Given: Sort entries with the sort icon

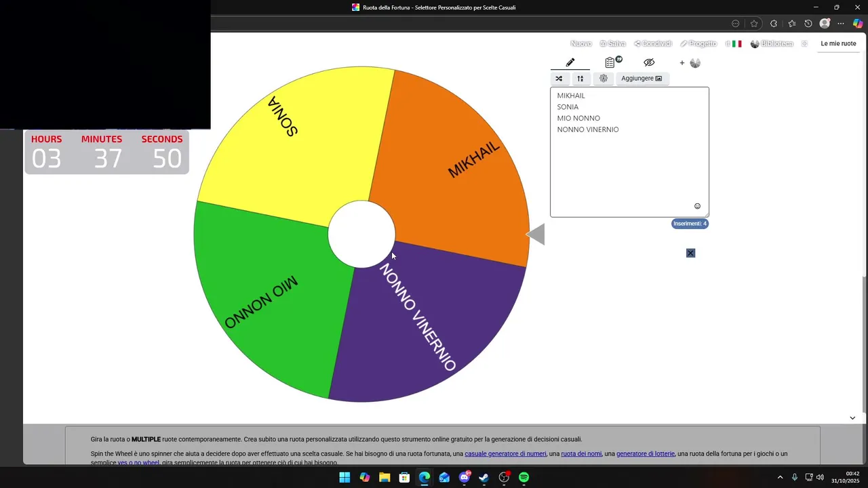Looking at the screenshot, I should click(580, 79).
